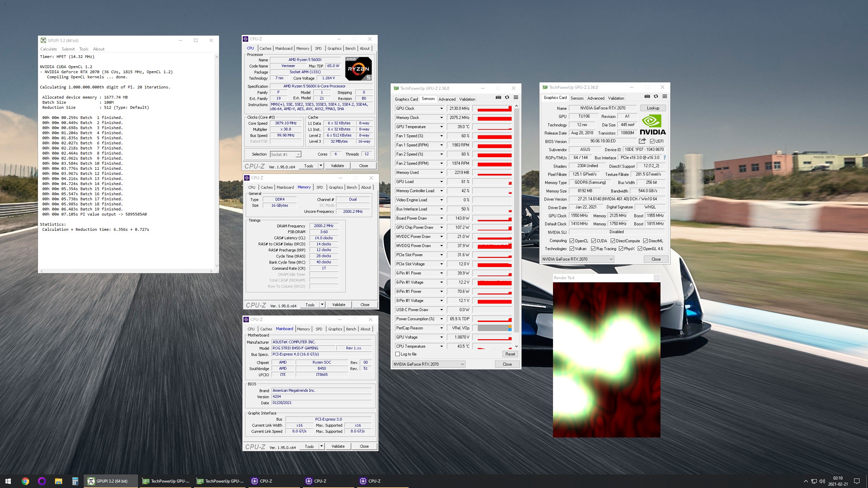Click GPU-Z Sensors vertical scrollbar
This screenshot has height=488, width=868.
[x=516, y=226]
